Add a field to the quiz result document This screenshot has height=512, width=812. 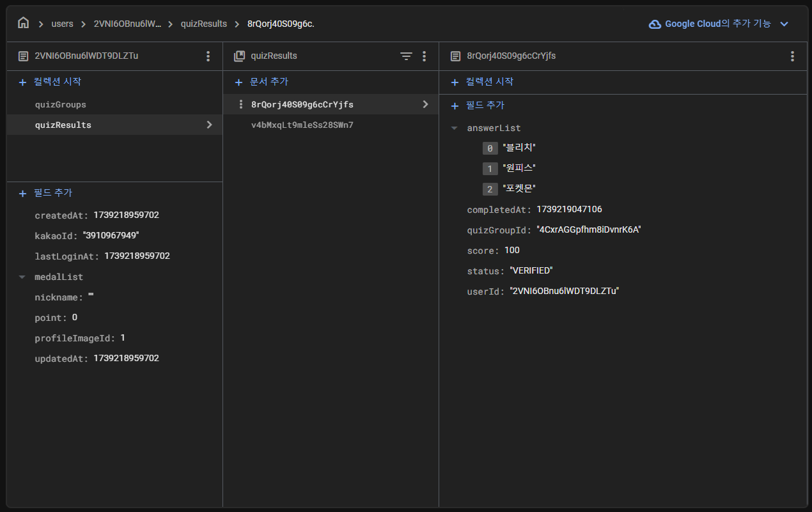pyautogui.click(x=478, y=105)
